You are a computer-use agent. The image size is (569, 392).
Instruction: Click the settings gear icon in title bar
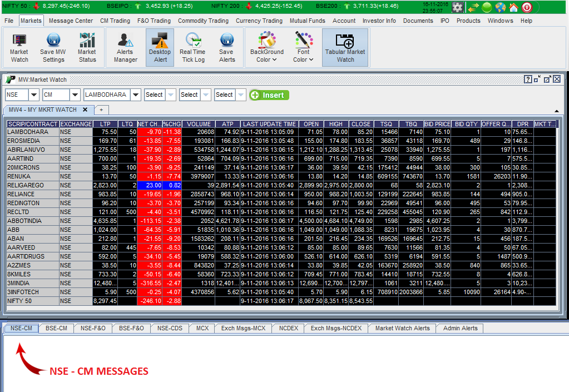click(457, 7)
